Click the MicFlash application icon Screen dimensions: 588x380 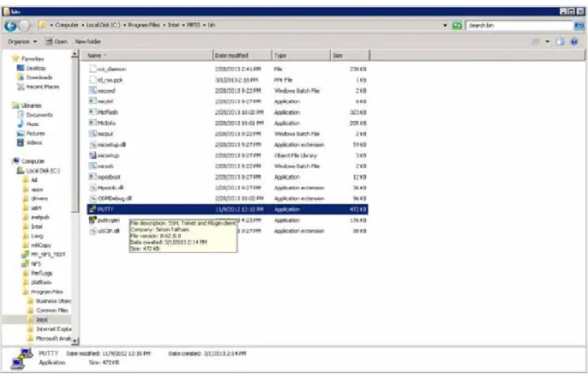[x=93, y=112]
